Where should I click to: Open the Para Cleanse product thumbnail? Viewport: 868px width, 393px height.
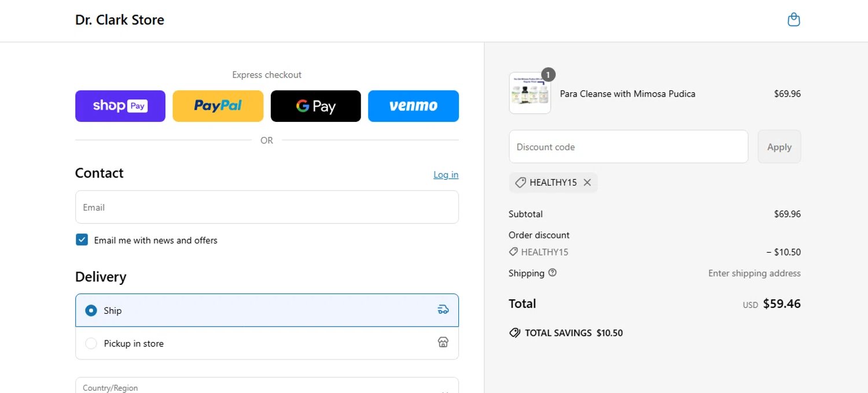(530, 93)
